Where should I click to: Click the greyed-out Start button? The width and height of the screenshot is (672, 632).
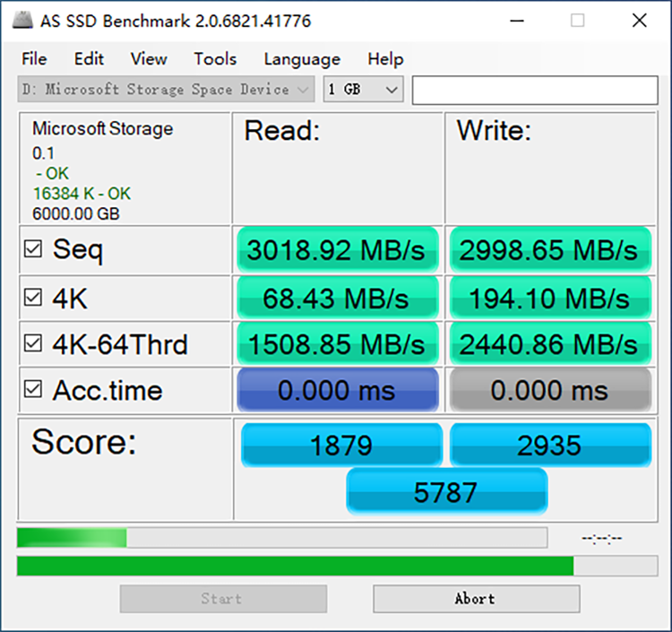coord(223,599)
